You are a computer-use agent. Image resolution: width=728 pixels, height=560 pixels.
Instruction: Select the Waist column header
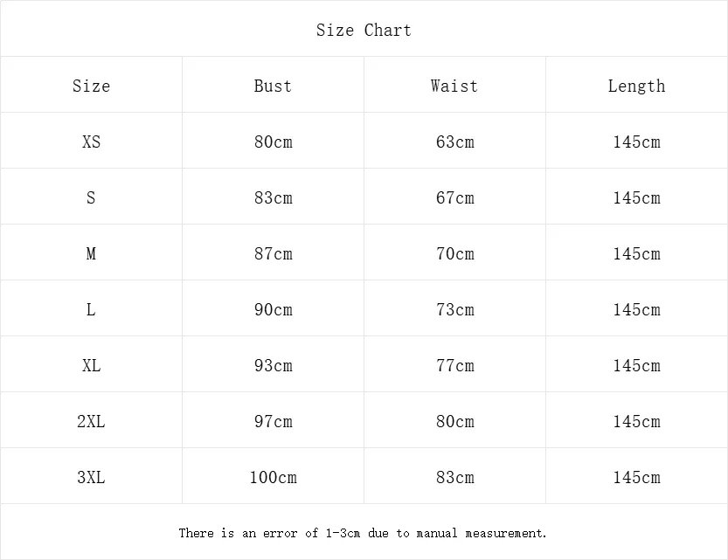[x=454, y=86]
